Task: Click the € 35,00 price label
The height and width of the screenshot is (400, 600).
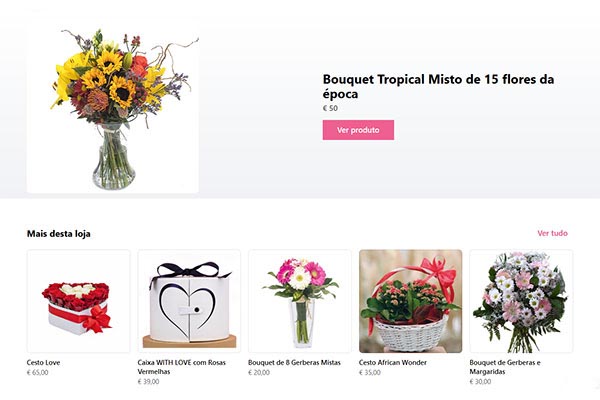Action: point(370,372)
